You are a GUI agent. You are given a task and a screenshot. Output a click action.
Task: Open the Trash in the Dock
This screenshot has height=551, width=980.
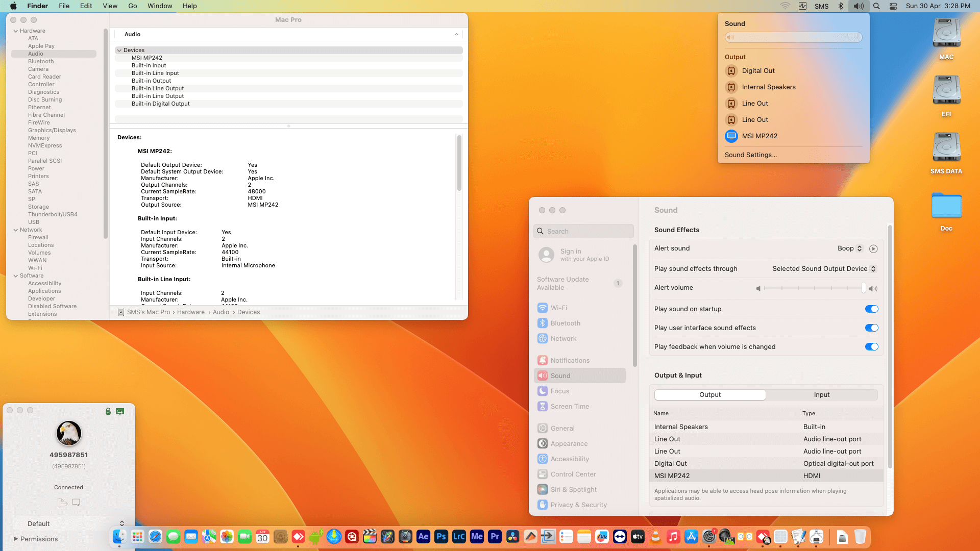tap(860, 537)
